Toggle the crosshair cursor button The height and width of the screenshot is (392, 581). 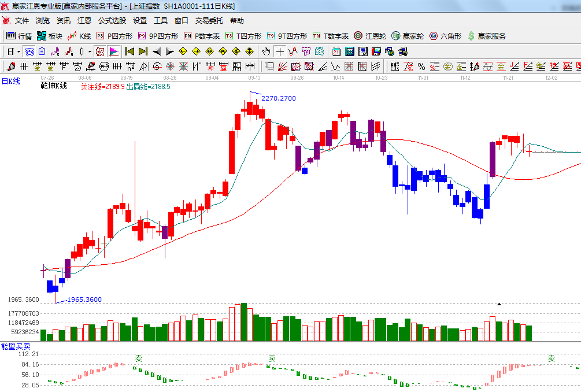click(280, 51)
